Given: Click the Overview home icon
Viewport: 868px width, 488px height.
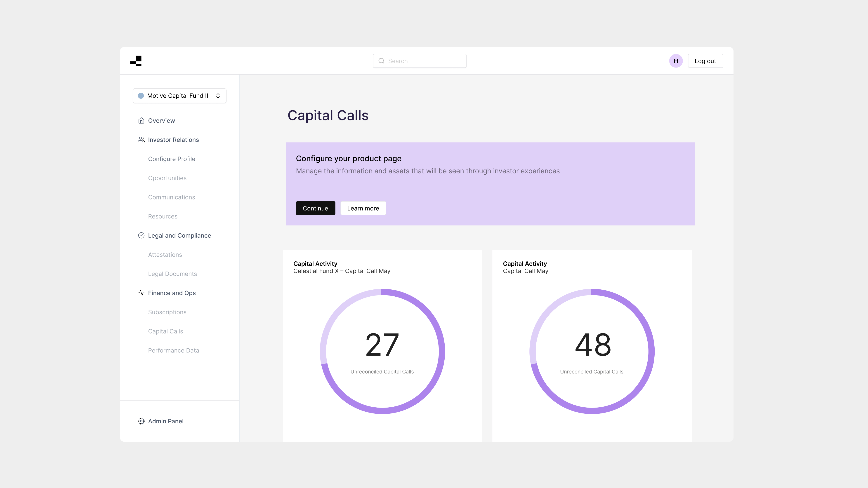Looking at the screenshot, I should coord(141,121).
